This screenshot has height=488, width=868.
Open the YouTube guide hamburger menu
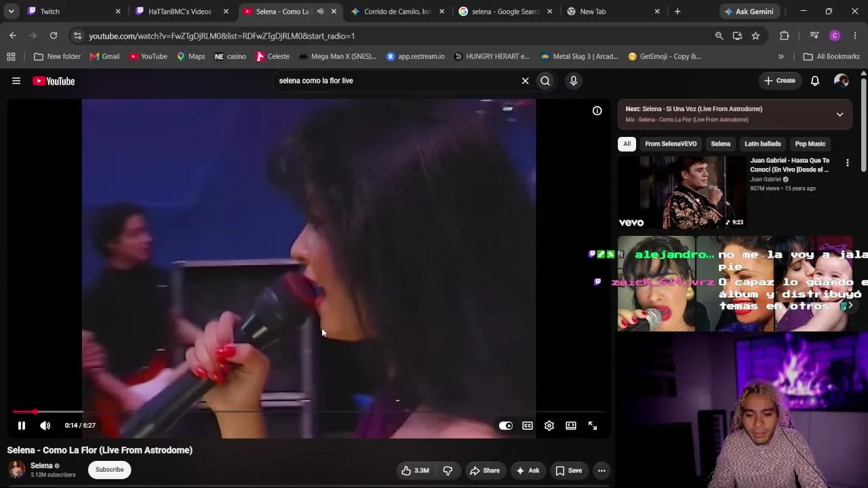coord(16,81)
